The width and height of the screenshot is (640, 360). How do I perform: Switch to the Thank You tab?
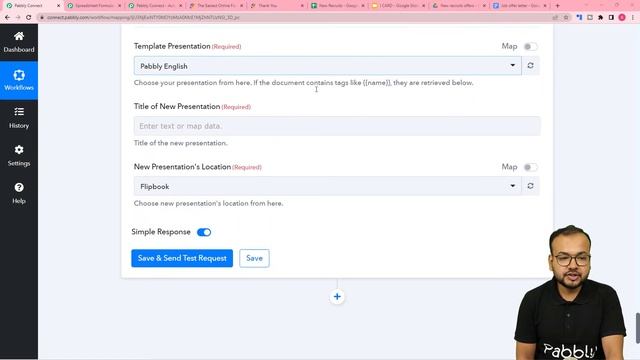[x=277, y=6]
